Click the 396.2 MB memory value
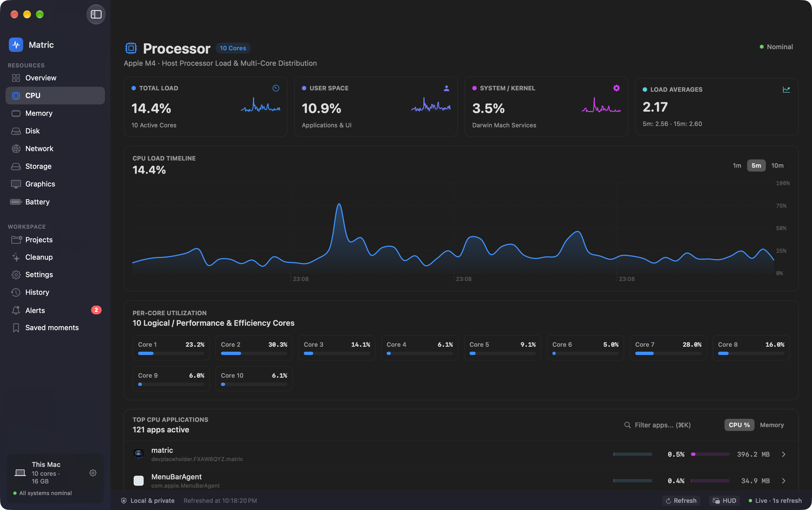Image resolution: width=812 pixels, height=510 pixels. [753, 454]
